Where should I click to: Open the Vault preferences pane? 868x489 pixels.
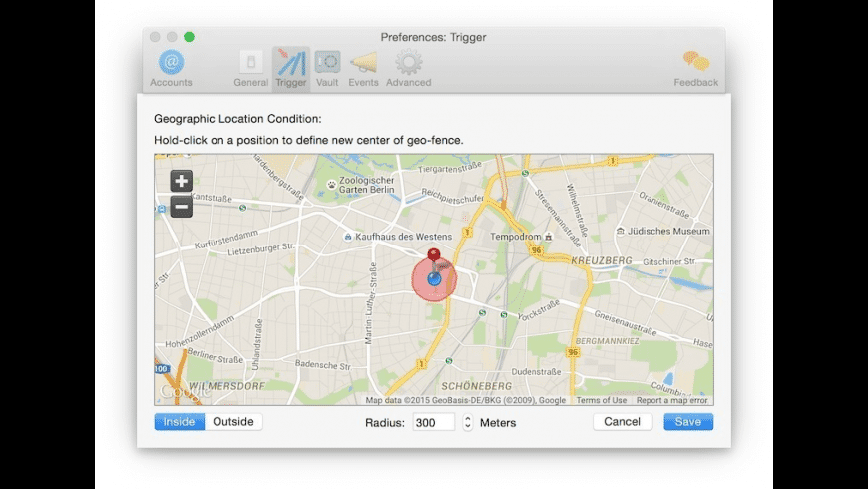(327, 68)
